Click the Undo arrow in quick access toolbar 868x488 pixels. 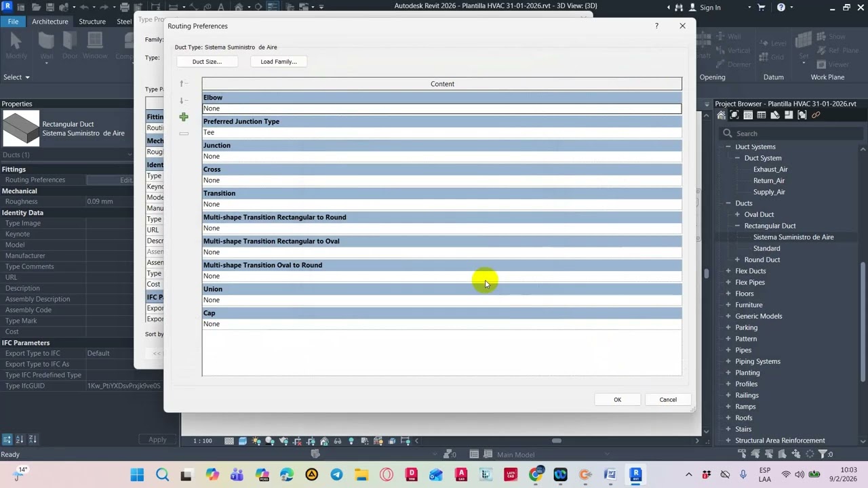83,7
